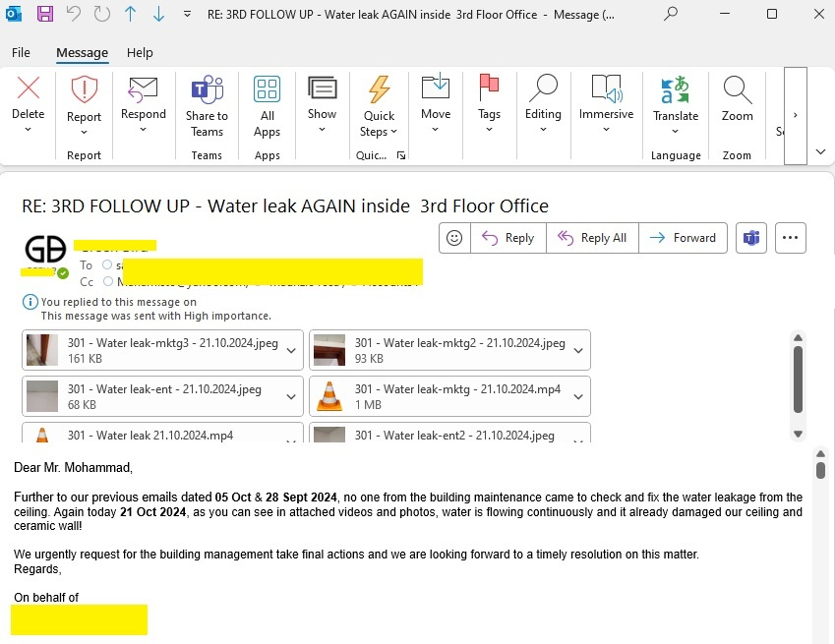This screenshot has width=835, height=644.
Task: Click the Undo arrow in title bar
Action: 74,14
